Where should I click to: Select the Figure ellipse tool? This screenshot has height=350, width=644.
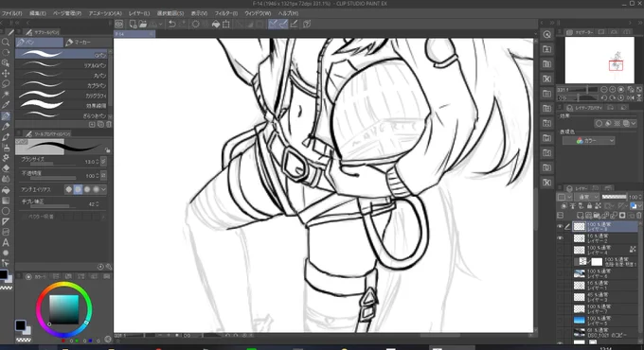[x=6, y=211]
